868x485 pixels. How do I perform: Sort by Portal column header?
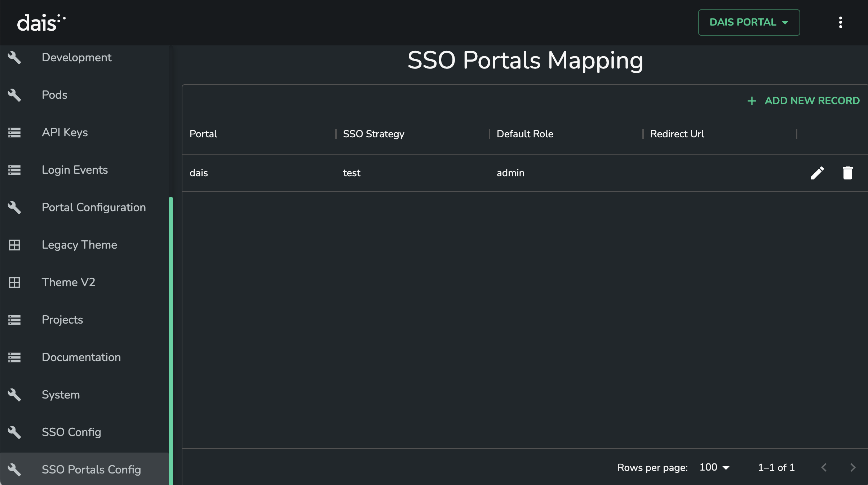pos(203,134)
